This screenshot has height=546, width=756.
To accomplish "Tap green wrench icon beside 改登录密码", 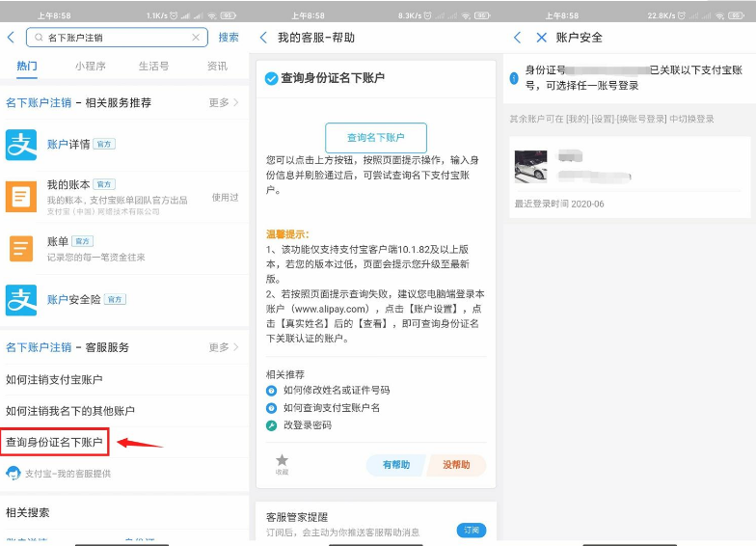I will point(272,426).
